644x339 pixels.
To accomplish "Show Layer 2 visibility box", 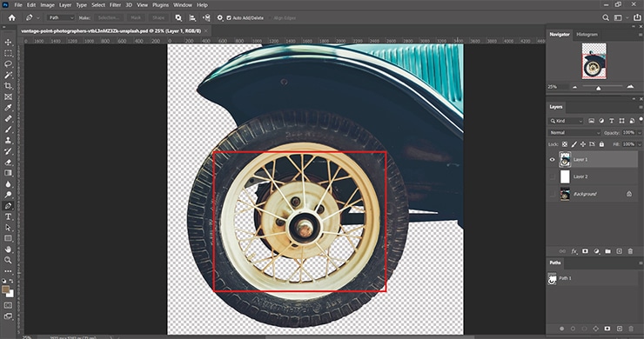I will (x=552, y=176).
